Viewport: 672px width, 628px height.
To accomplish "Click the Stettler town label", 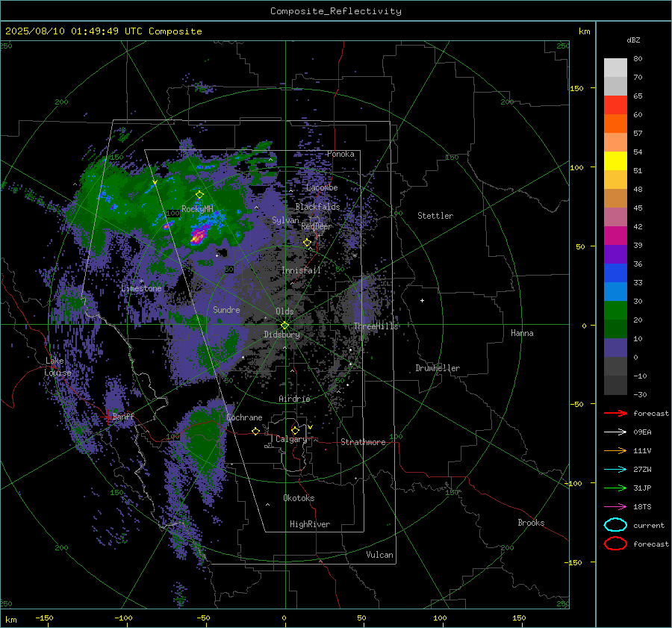I will coord(435,216).
